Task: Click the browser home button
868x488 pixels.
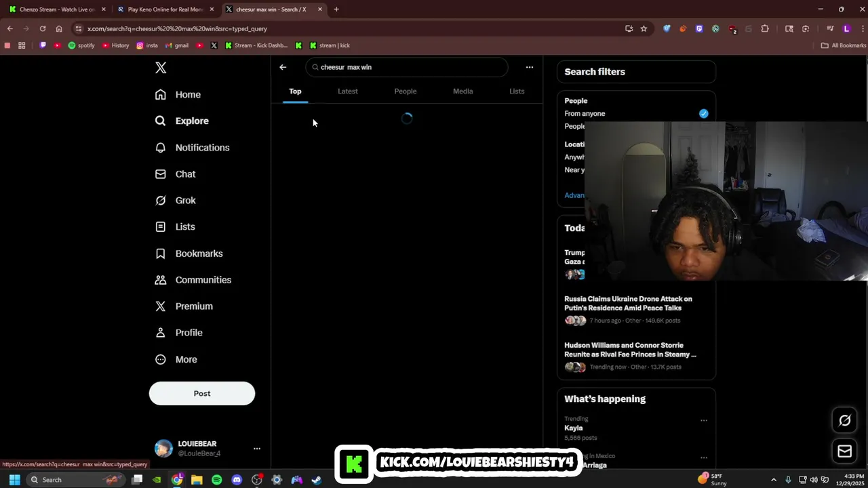Action: point(59,28)
